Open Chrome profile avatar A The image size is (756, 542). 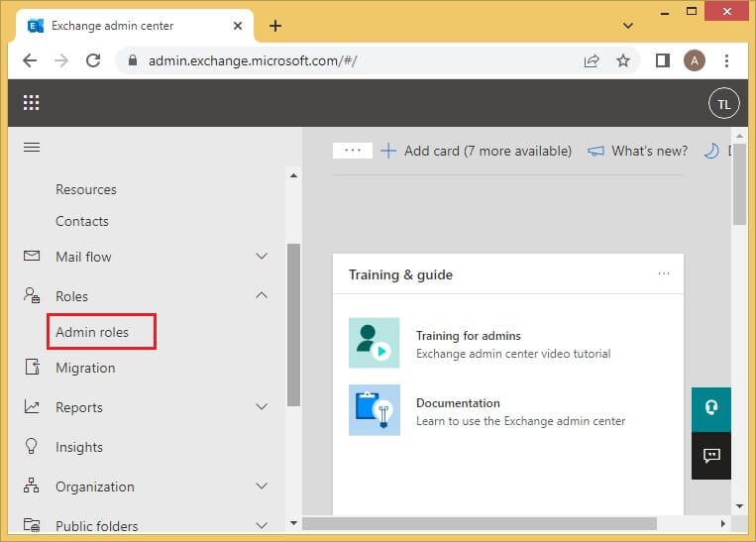pos(695,60)
